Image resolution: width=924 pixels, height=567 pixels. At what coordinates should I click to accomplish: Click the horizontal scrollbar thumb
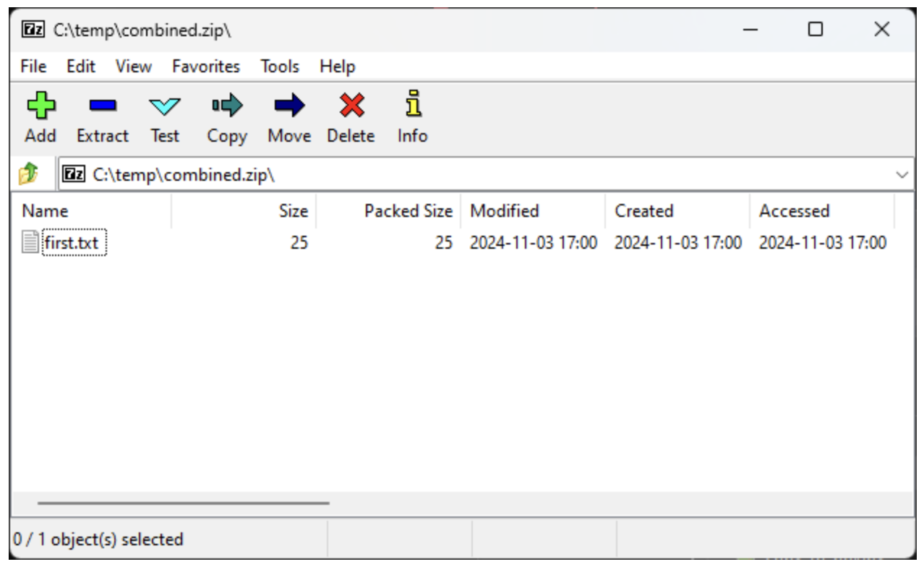coord(184,503)
